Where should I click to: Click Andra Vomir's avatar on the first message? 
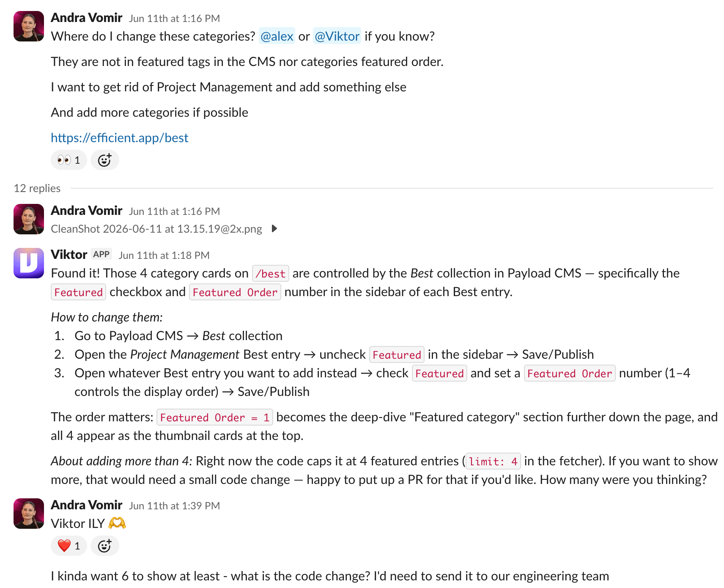(x=29, y=26)
